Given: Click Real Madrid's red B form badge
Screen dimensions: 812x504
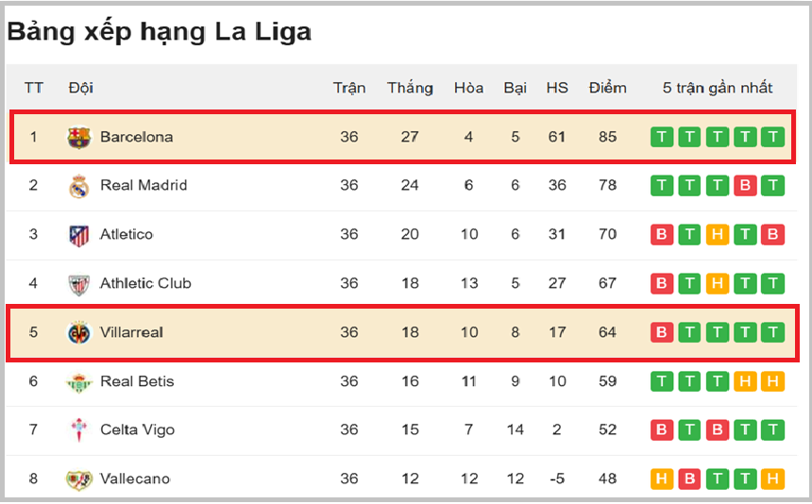Looking at the screenshot, I should tap(745, 185).
